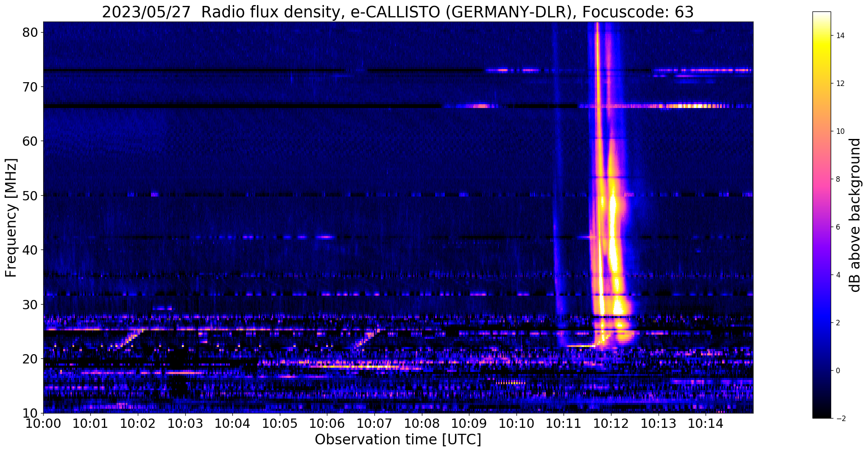868x452 pixels.
Task: Click the 10:13 time tick label
Action: tap(658, 424)
